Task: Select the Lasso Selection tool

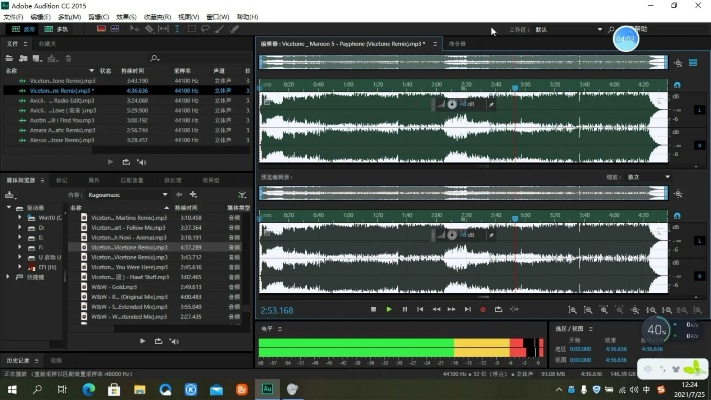Action: (x=205, y=29)
